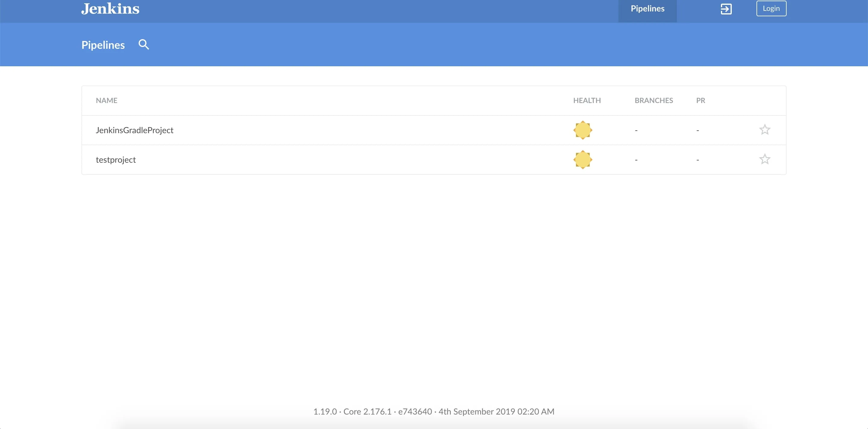Click the version footer text 1.19.0
The height and width of the screenshot is (429, 868).
[x=325, y=412]
